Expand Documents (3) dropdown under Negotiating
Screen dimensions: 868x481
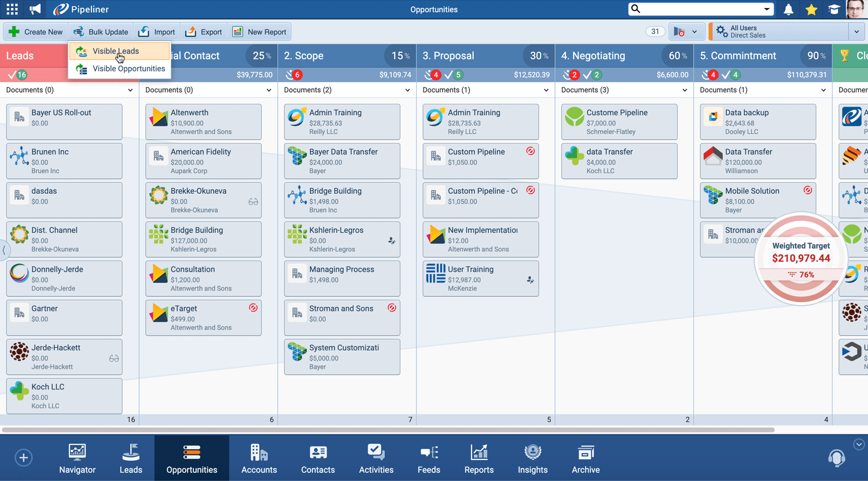pyautogui.click(x=685, y=90)
